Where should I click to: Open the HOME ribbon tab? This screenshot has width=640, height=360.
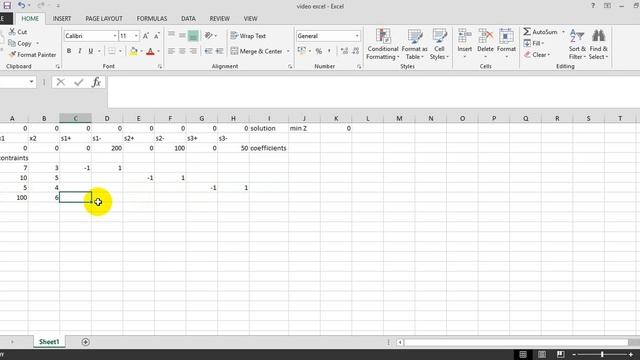click(x=30, y=19)
